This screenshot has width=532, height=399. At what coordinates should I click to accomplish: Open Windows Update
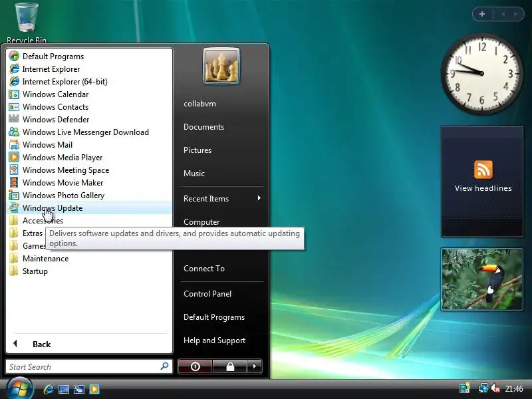pos(89,208)
